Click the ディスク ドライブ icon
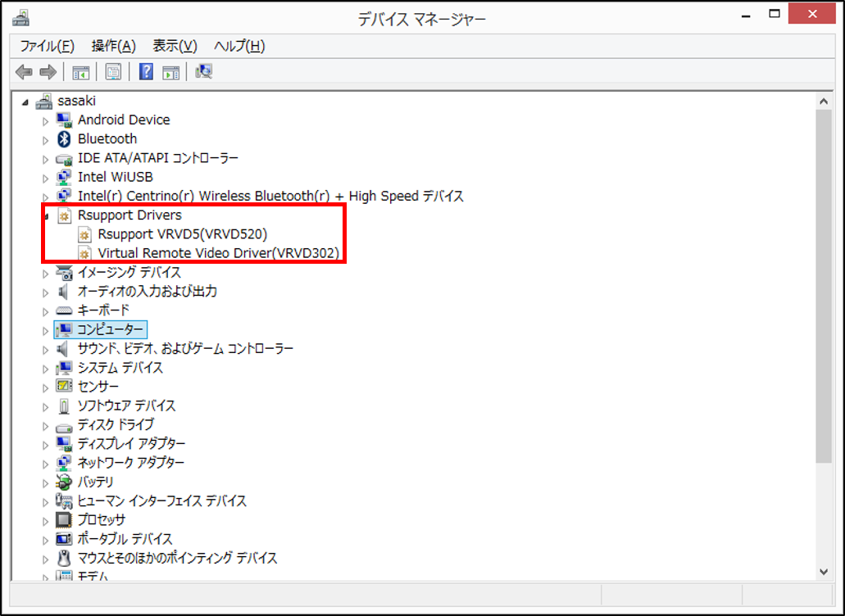The width and height of the screenshot is (845, 616). [64, 428]
